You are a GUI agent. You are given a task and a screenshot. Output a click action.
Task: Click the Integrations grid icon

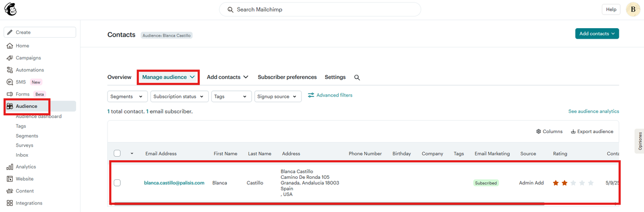10,203
